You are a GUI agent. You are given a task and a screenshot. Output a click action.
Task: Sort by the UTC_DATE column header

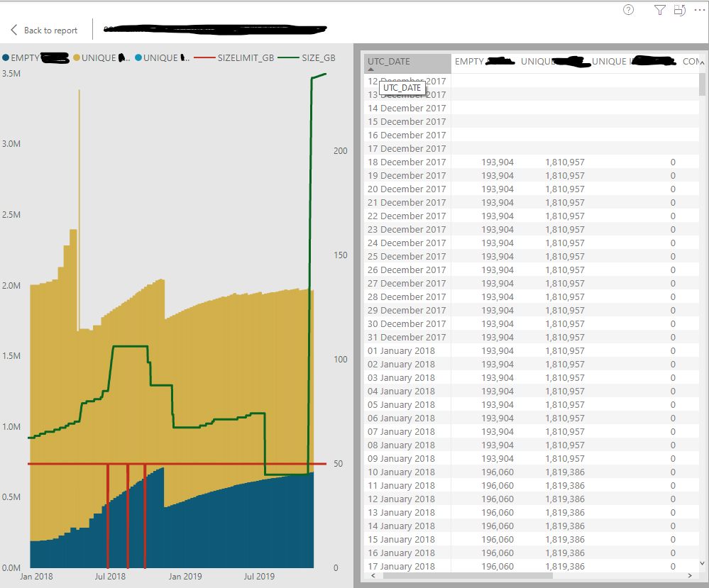(x=407, y=62)
